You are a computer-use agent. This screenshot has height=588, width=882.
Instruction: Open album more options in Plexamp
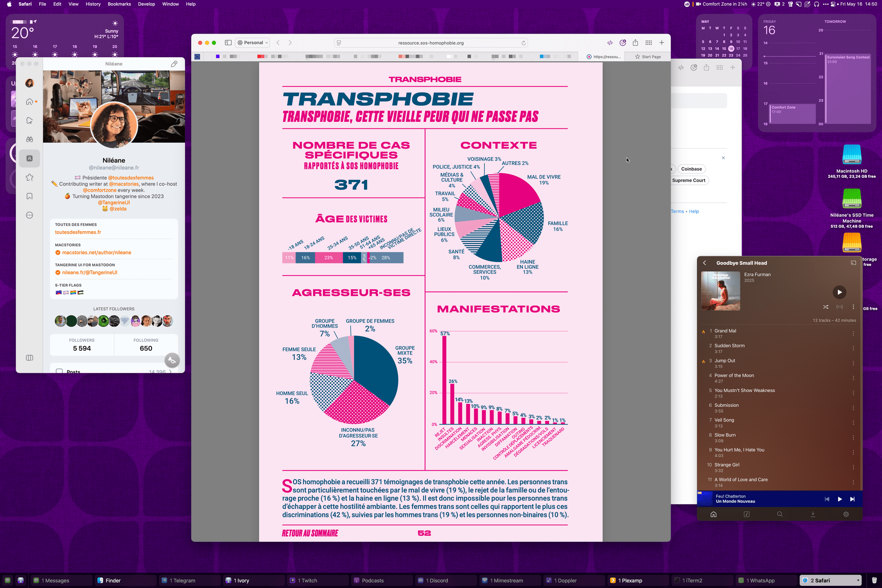[853, 307]
